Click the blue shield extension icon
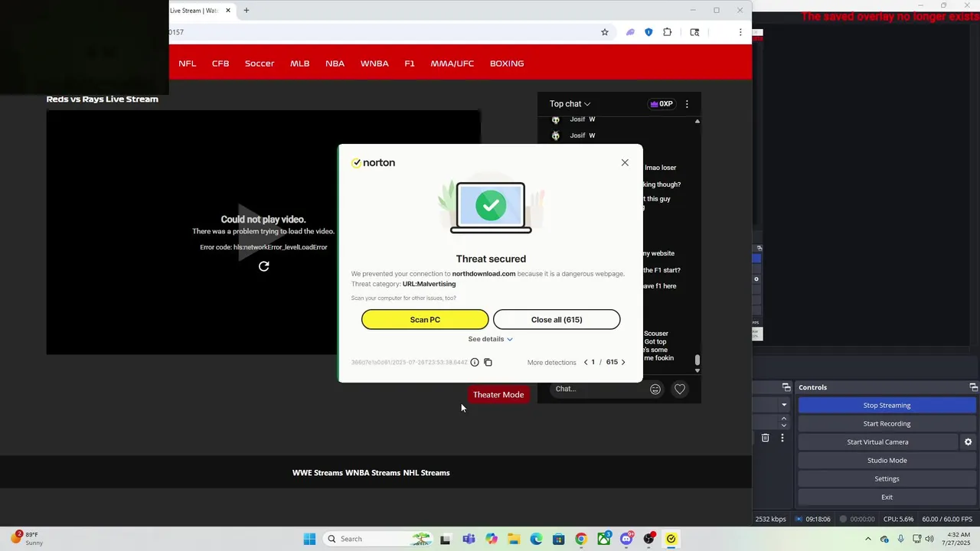Screen dimensions: 980x551 [648, 32]
